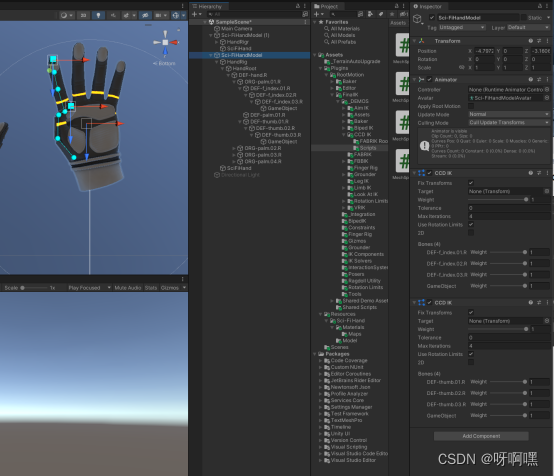554x476 pixels.
Task: Open the Tag dropdown Untagged
Action: click(x=462, y=28)
